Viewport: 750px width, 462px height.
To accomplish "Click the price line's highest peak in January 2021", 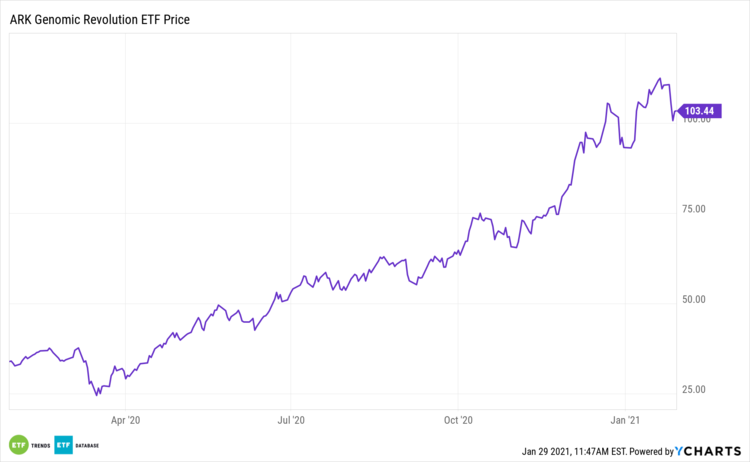I will (659, 78).
